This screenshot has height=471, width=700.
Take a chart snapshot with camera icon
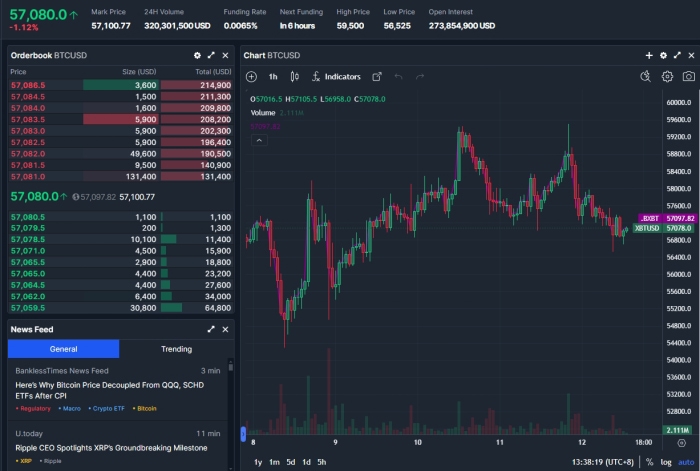[689, 76]
